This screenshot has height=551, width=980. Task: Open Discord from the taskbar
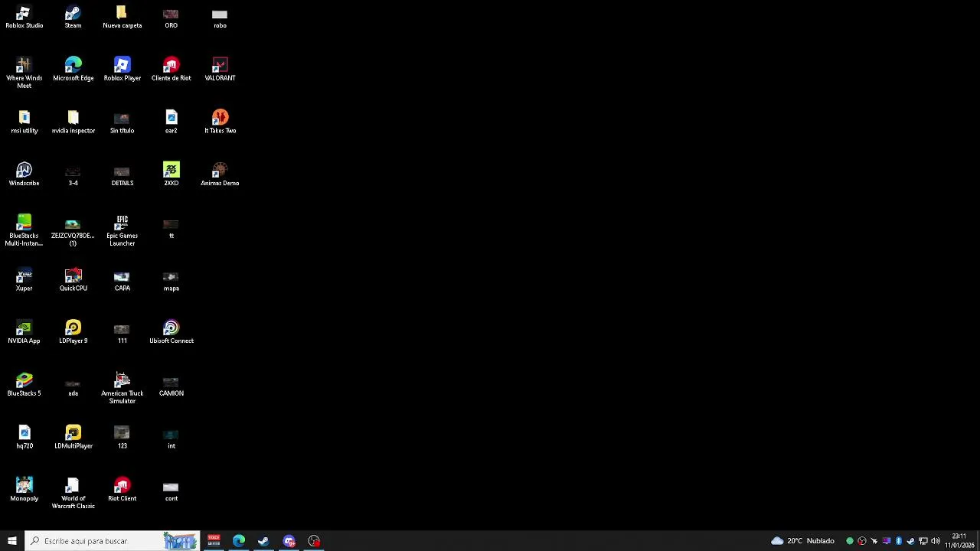(289, 541)
